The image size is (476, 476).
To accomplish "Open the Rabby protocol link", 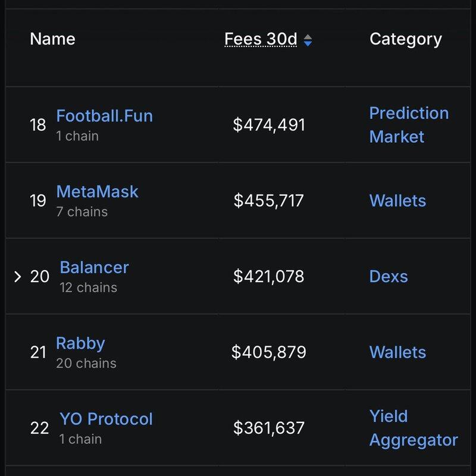I will click(80, 343).
